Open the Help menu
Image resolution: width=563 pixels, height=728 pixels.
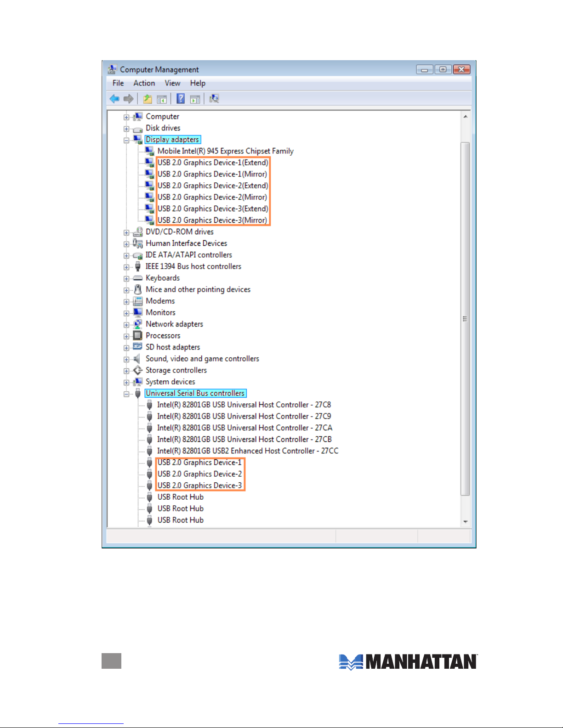click(198, 83)
